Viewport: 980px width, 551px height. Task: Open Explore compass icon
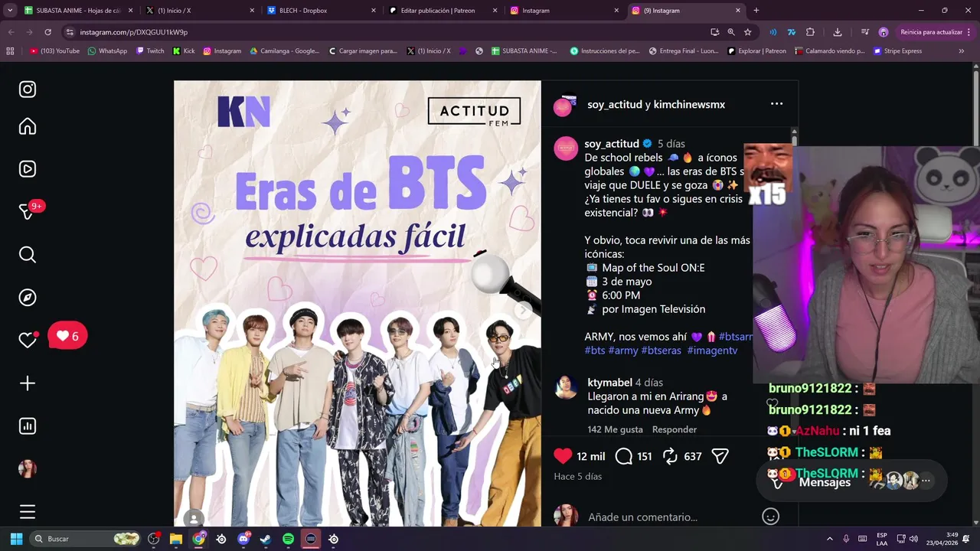[28, 298]
